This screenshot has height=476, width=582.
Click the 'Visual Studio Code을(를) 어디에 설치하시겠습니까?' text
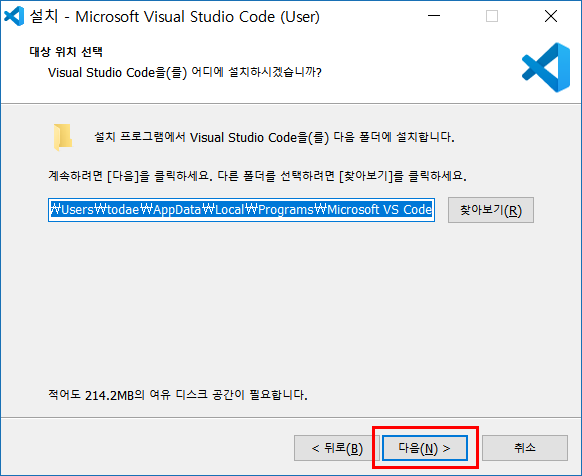(184, 72)
